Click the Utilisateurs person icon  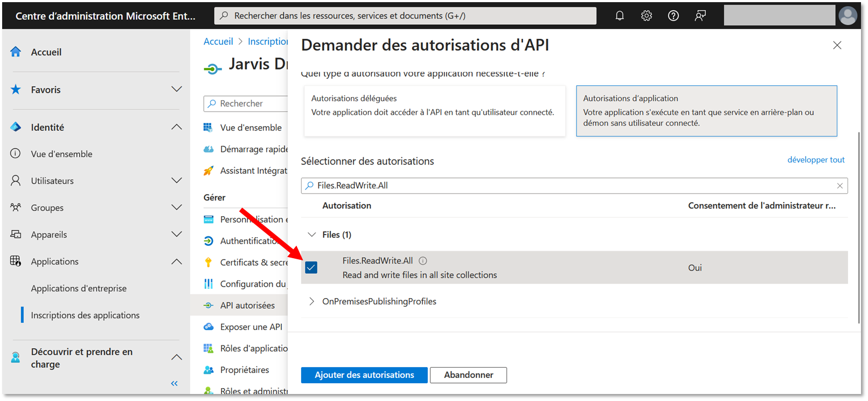pos(16,181)
